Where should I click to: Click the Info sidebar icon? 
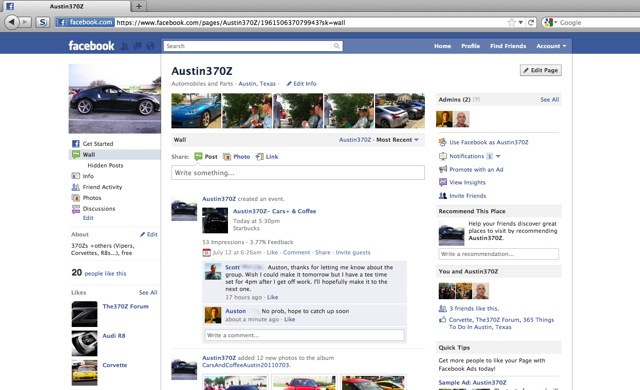point(76,176)
